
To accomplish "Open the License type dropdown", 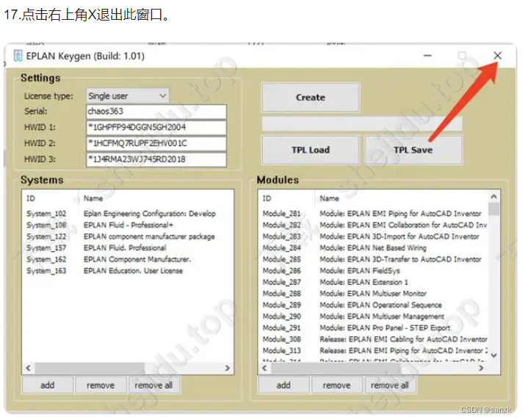I will coord(127,96).
